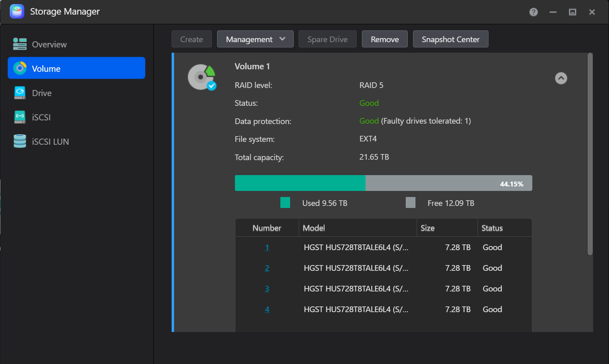Open drive number 1 link

(267, 247)
